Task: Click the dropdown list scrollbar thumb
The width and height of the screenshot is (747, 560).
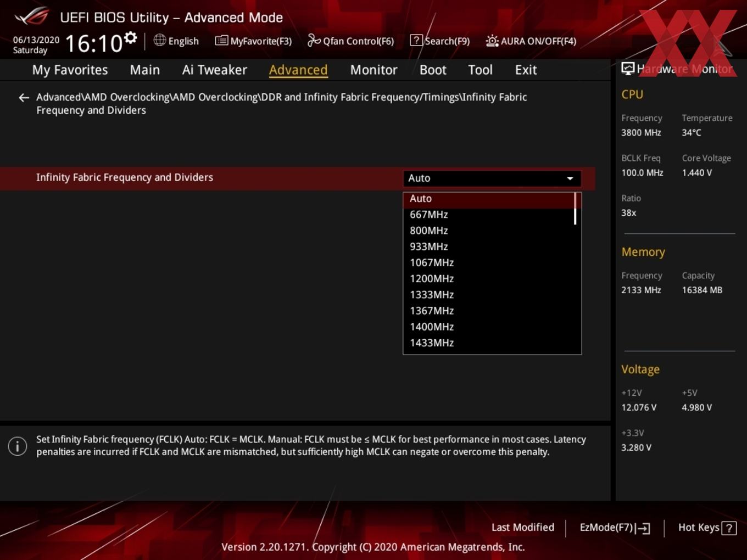Action: tap(575, 209)
